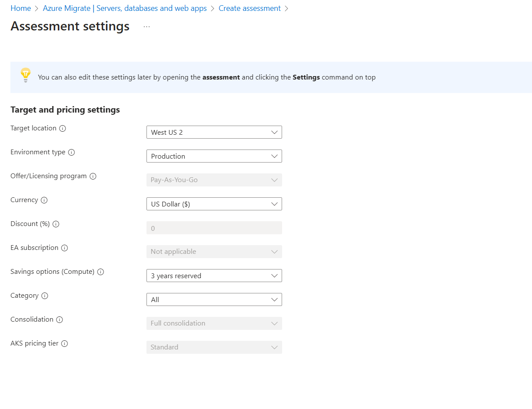Click the Currency info icon
The height and width of the screenshot is (409, 532).
click(x=45, y=200)
